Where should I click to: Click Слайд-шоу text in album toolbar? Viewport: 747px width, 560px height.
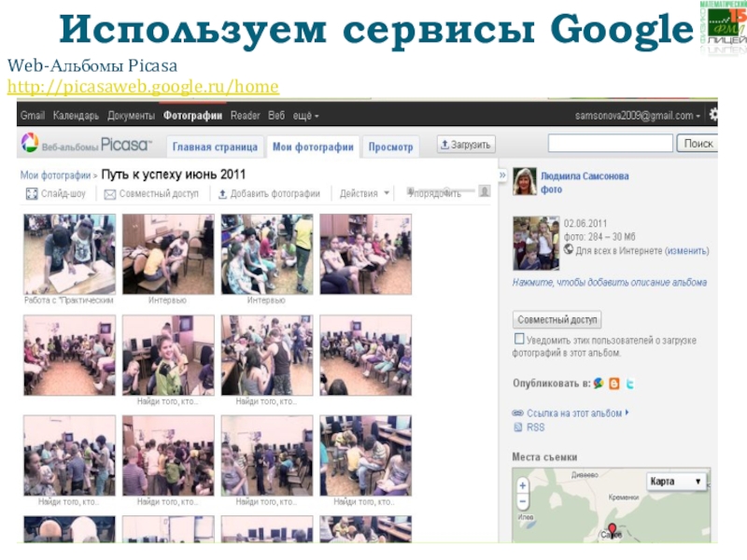tap(63, 194)
